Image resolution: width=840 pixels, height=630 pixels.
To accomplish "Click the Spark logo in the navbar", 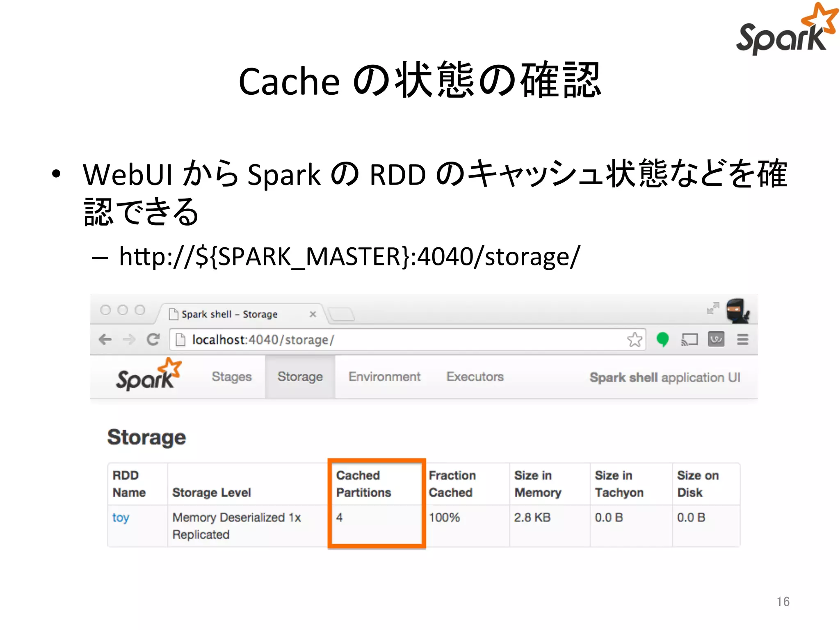I will (x=148, y=374).
